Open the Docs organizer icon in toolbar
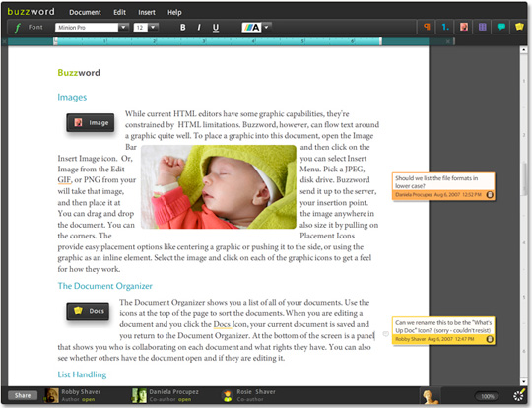The height and width of the screenshot is (408, 532). [519, 27]
